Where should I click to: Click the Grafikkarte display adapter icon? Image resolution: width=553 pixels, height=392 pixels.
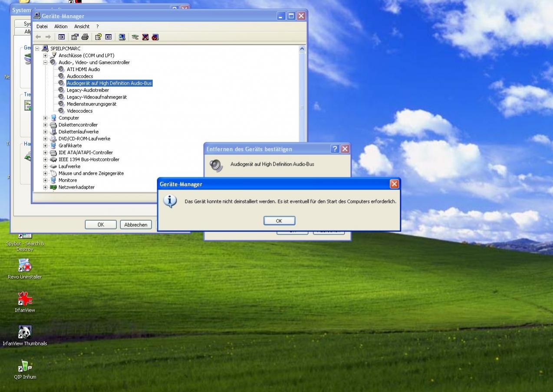point(53,146)
